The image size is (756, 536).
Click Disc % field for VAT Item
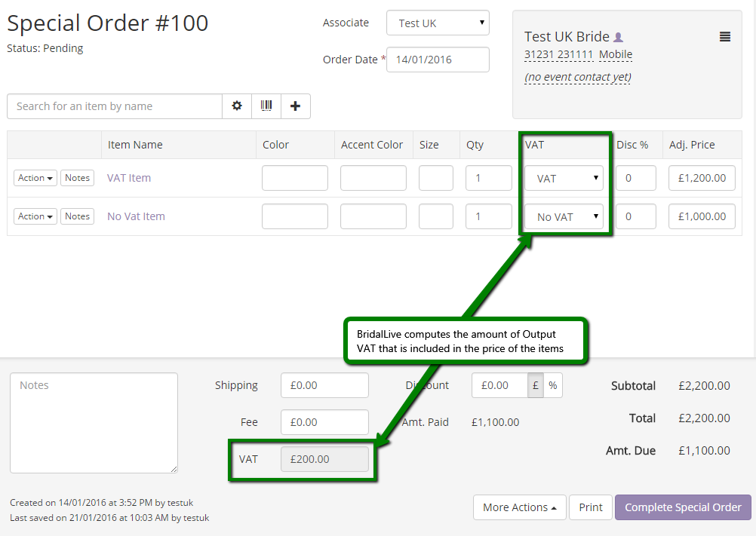click(x=636, y=178)
